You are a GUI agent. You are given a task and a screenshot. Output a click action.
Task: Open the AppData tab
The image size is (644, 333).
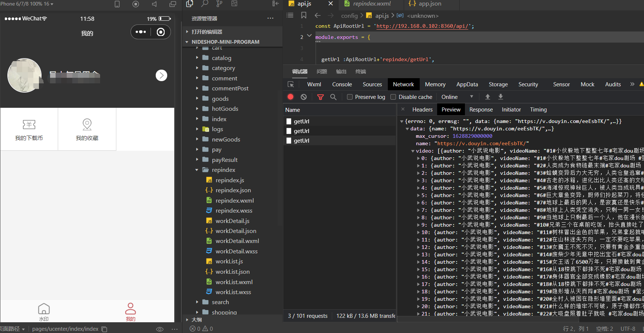click(467, 84)
